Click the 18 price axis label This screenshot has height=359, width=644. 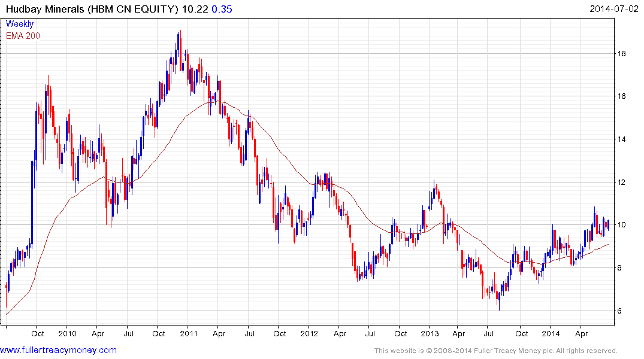(621, 53)
